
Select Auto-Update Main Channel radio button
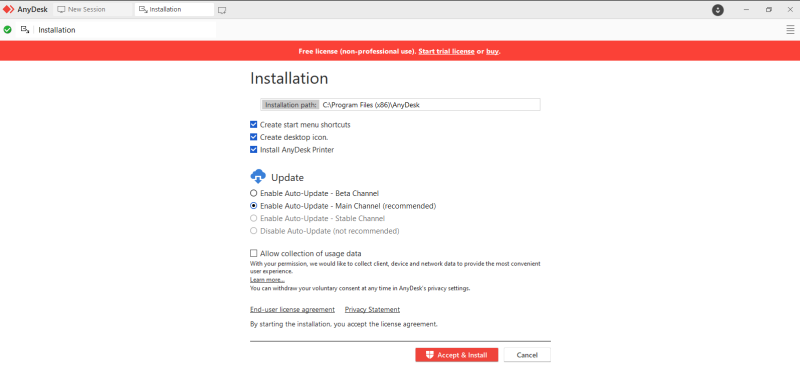click(x=254, y=206)
